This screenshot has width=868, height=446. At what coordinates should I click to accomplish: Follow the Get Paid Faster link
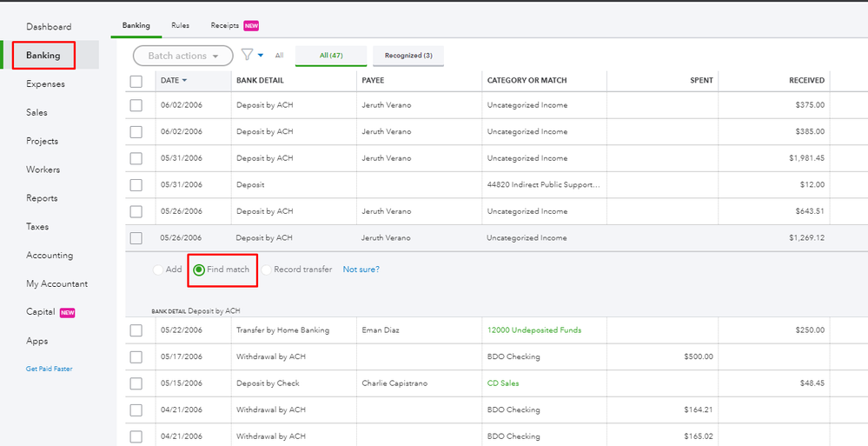pyautogui.click(x=49, y=369)
